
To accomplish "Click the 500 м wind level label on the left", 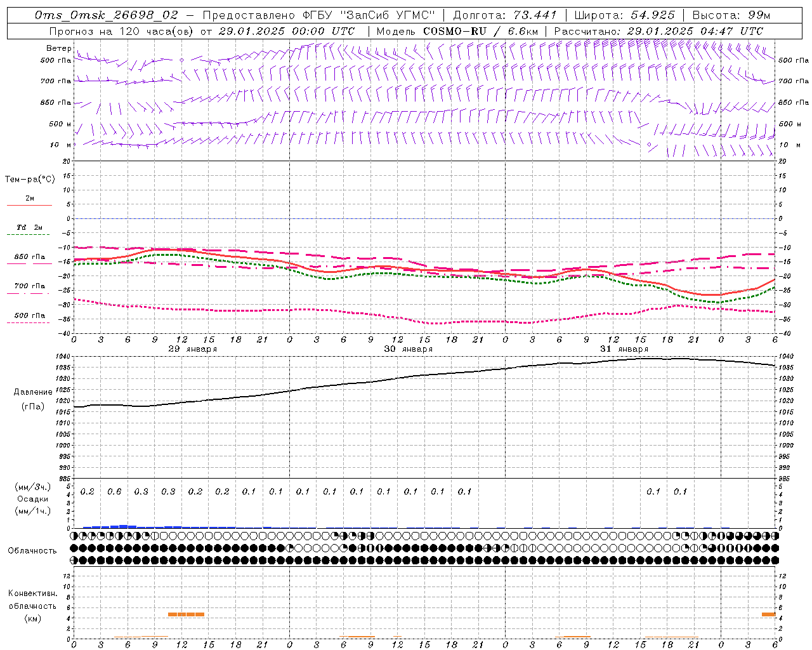I will coord(60,124).
